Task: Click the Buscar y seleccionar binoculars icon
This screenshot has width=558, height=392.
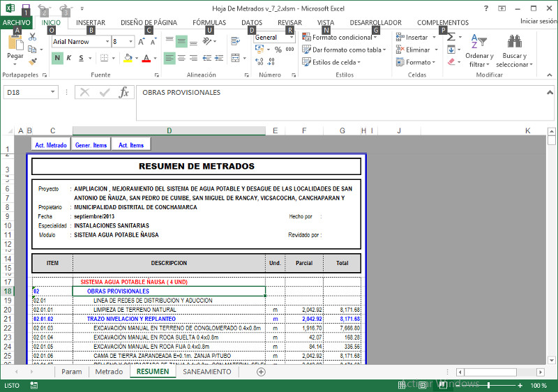Action: click(514, 43)
